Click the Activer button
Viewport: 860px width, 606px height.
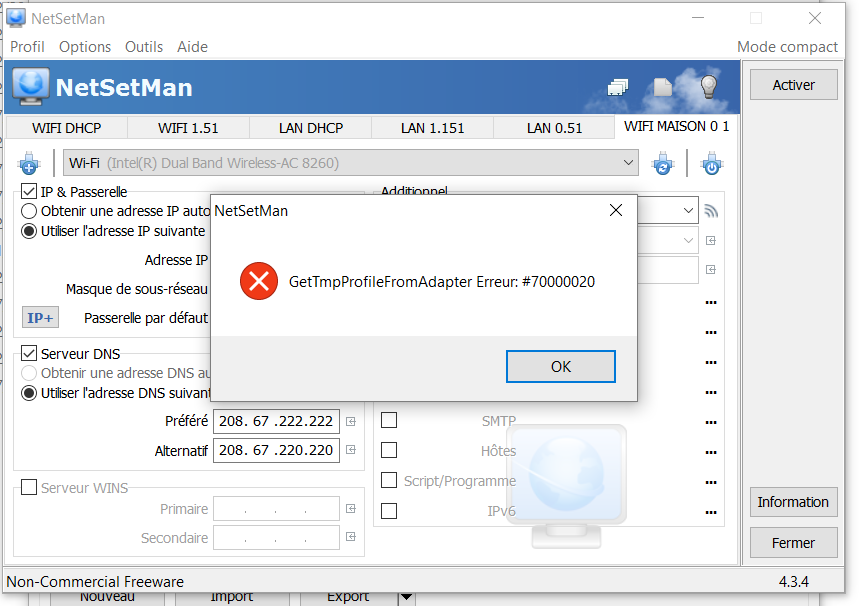tap(794, 85)
